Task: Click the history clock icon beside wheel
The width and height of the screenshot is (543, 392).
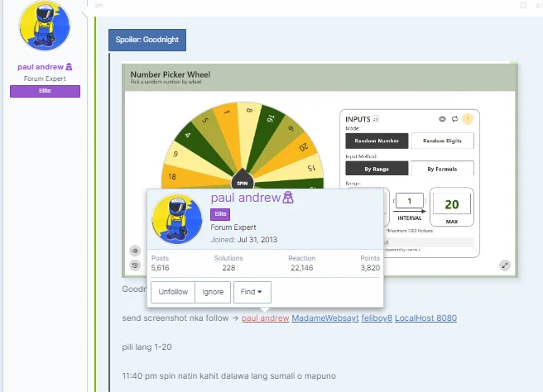Action: click(135, 265)
